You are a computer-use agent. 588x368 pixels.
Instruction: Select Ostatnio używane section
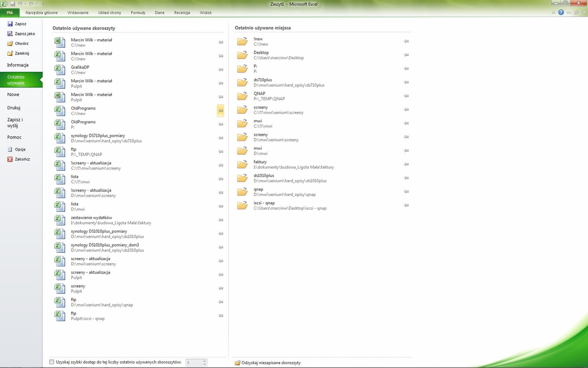pyautogui.click(x=21, y=80)
